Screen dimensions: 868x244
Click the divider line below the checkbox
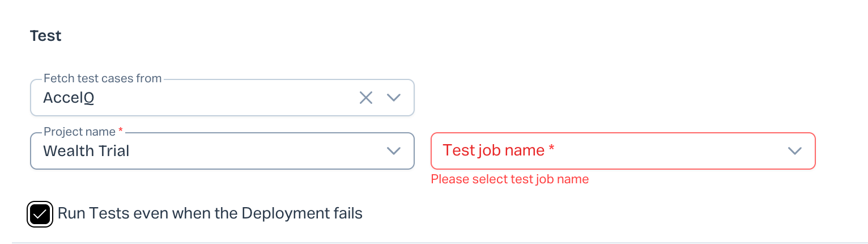pyautogui.click(x=434, y=243)
